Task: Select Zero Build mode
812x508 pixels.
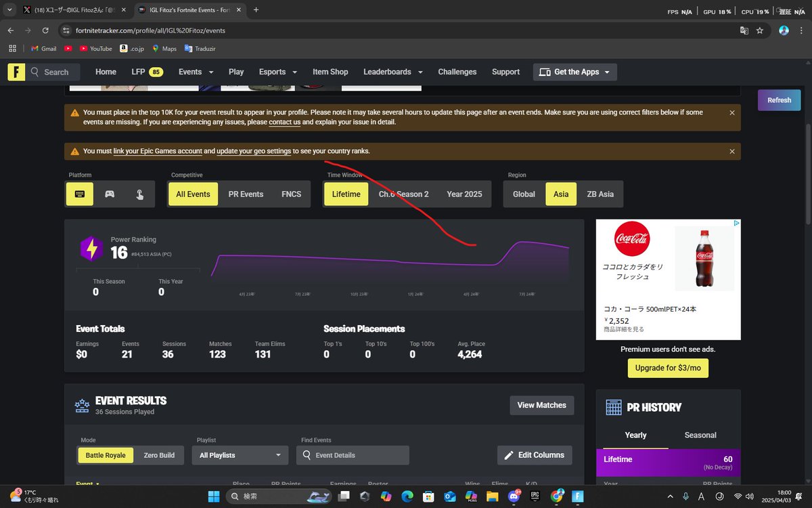Action: point(159,455)
